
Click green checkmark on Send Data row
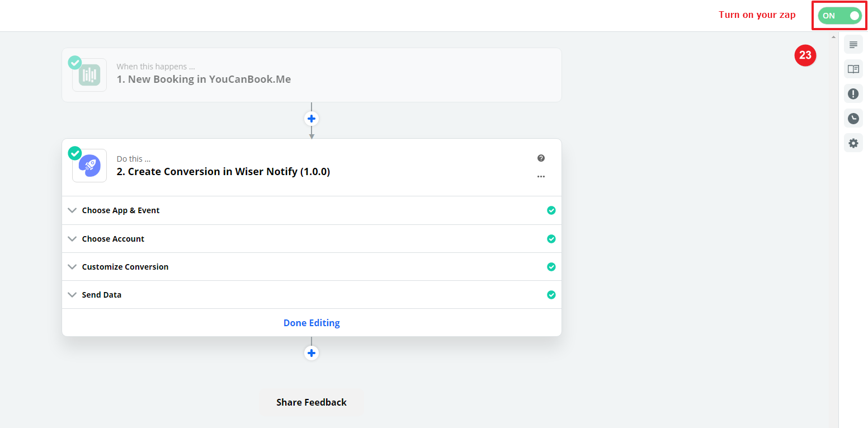pyautogui.click(x=551, y=295)
